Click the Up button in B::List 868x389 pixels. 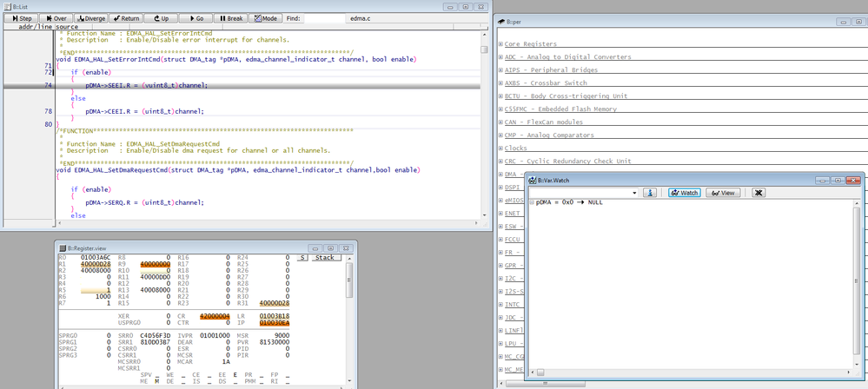[160, 18]
